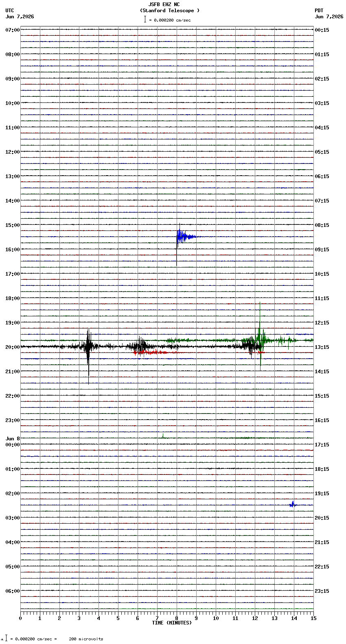Click the 02:00 UTC time label
346x644 pixels.
click(13, 494)
